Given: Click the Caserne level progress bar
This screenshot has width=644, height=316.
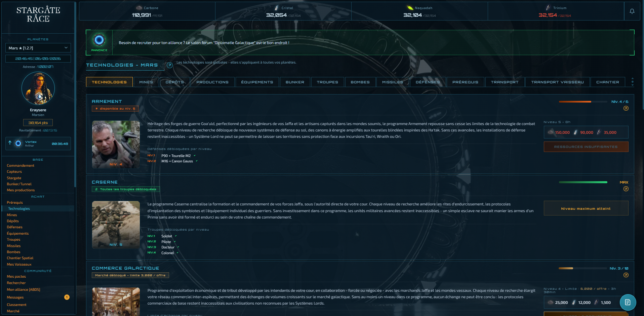Looking at the screenshot, I should [583, 182].
